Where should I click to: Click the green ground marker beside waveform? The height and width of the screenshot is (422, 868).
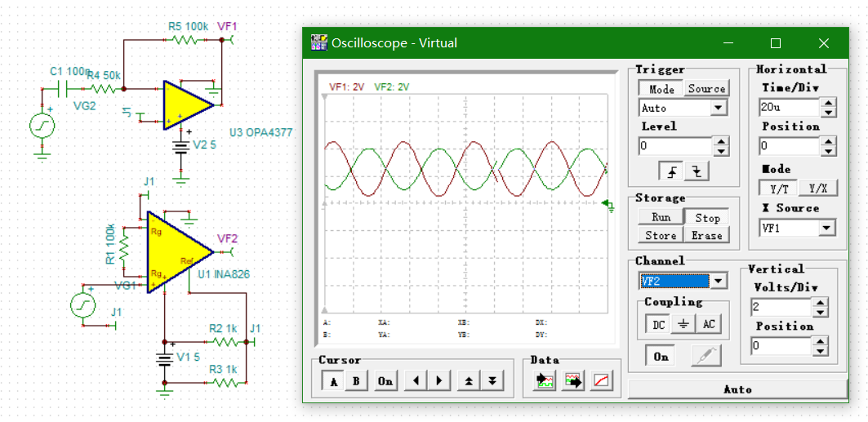coord(608,205)
